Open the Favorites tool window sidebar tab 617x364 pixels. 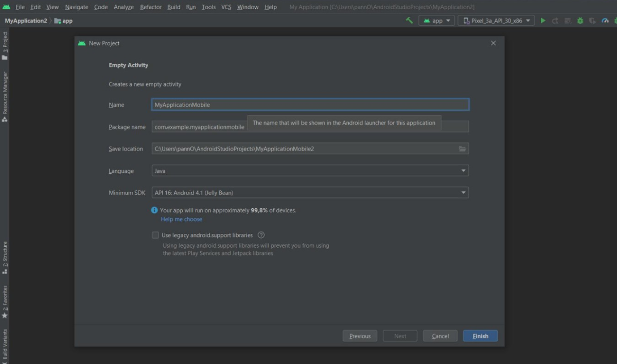point(5,301)
